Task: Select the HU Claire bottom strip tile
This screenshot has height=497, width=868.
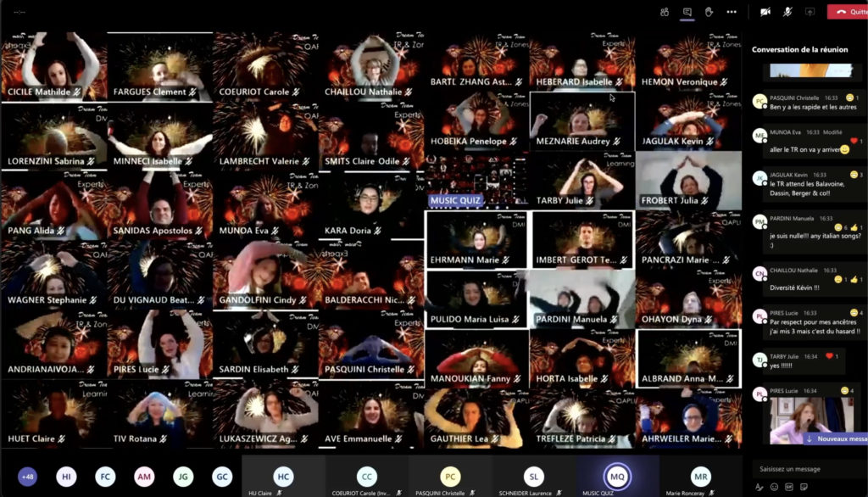Action: pyautogui.click(x=283, y=477)
